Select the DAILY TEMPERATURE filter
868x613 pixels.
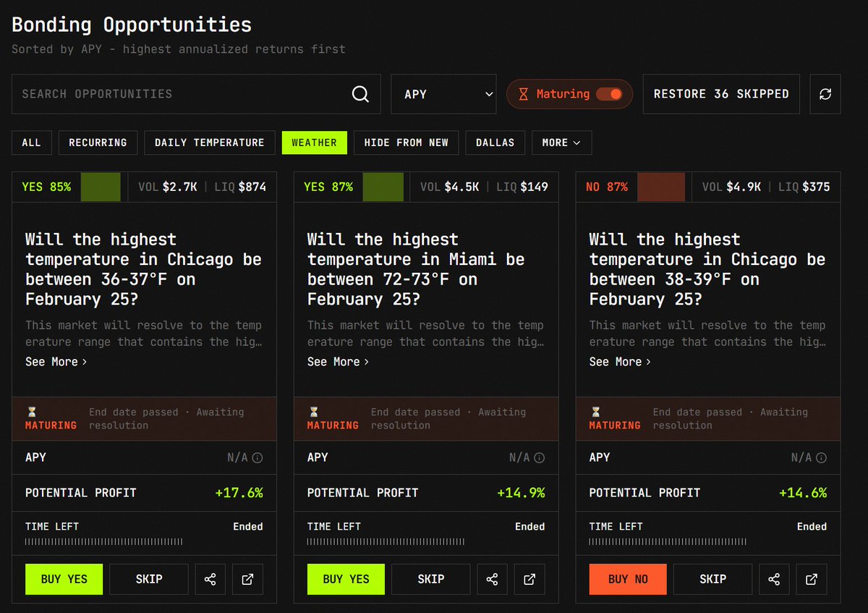click(210, 143)
